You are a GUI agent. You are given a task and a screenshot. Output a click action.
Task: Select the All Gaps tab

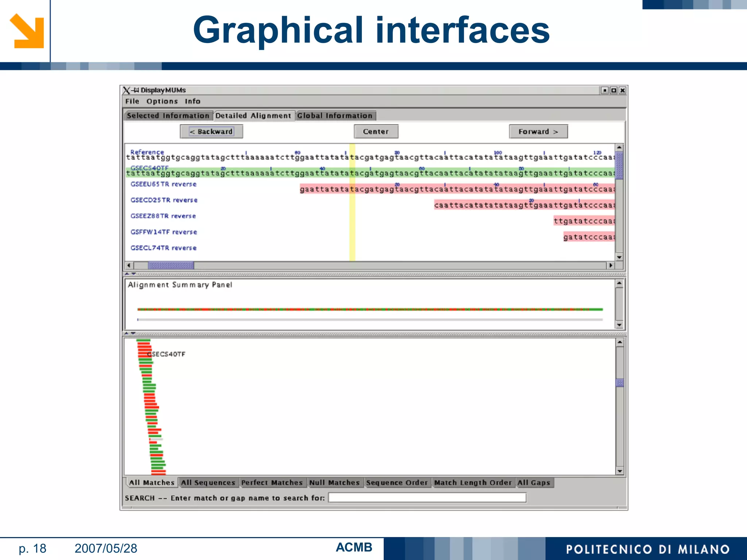click(x=534, y=482)
